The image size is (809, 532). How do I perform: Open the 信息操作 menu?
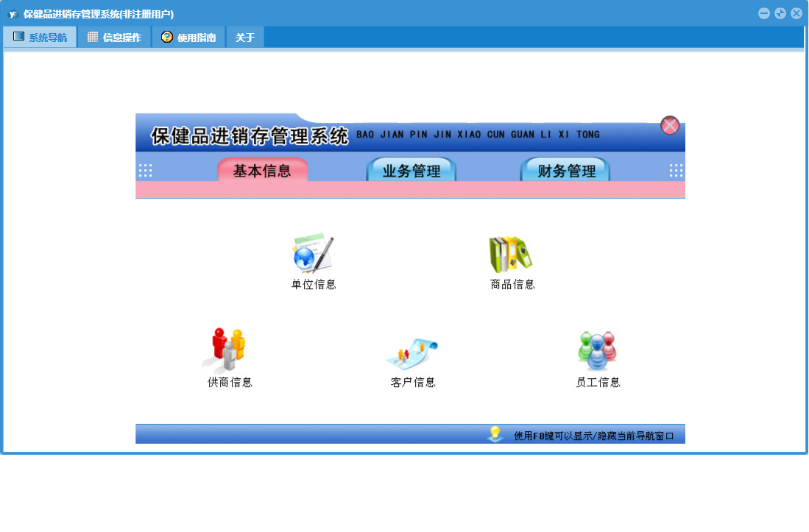[x=115, y=37]
